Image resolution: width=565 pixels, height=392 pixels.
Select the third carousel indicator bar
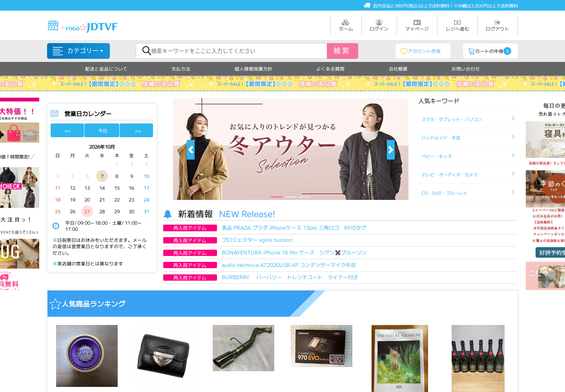point(305,197)
